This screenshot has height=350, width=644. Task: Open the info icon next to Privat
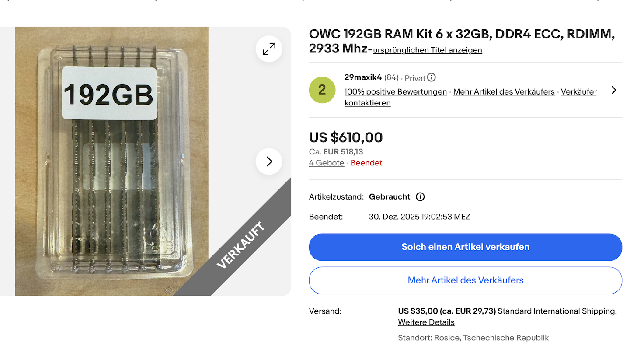pos(432,77)
